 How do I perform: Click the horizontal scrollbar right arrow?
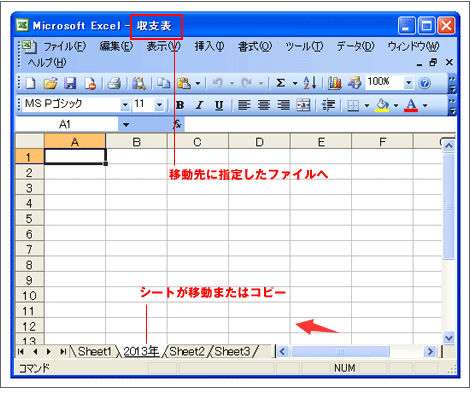click(430, 352)
